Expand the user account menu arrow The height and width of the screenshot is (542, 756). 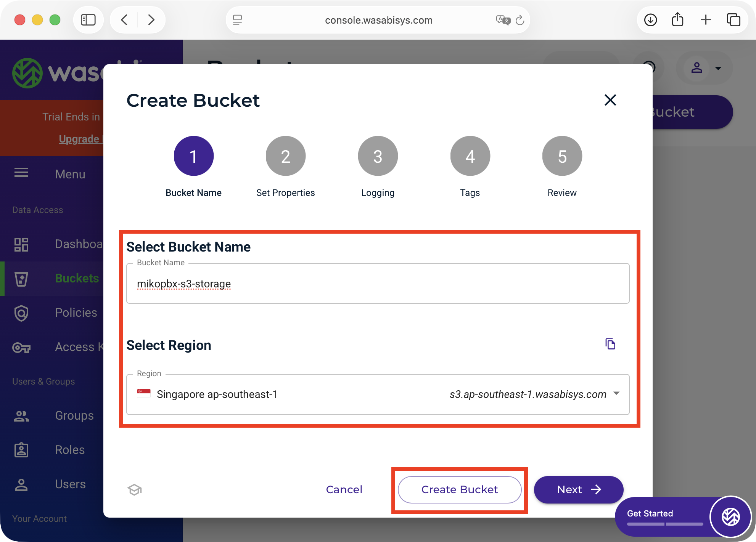(718, 69)
